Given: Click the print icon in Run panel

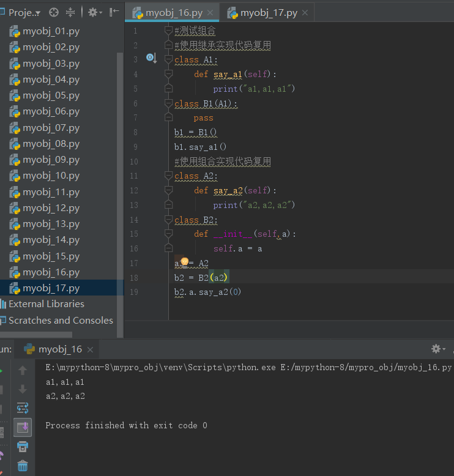Looking at the screenshot, I should [23, 447].
